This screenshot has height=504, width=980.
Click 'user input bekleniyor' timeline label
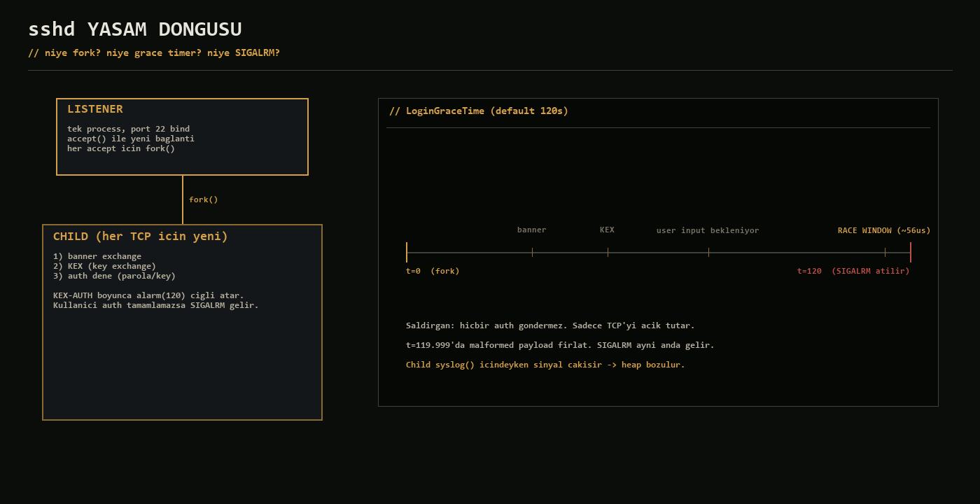[x=708, y=230]
